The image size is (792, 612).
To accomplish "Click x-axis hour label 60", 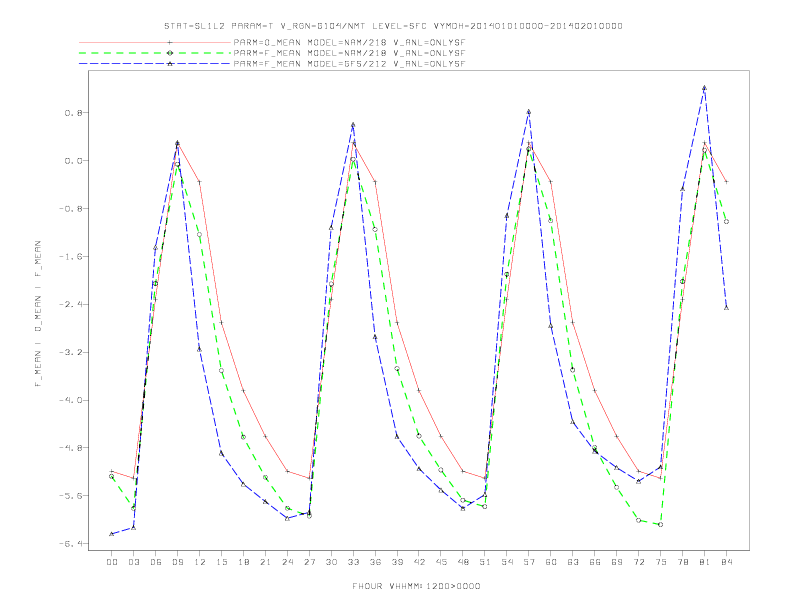I will click(551, 562).
